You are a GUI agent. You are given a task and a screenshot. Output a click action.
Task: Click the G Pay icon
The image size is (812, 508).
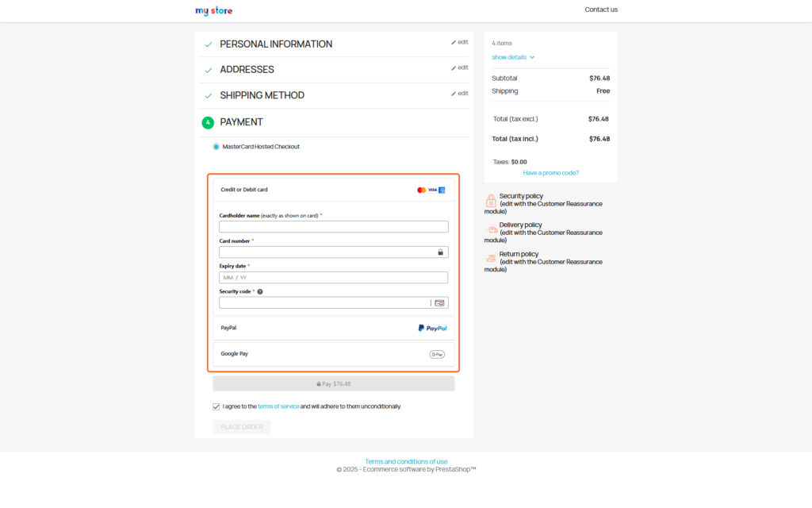coord(437,354)
